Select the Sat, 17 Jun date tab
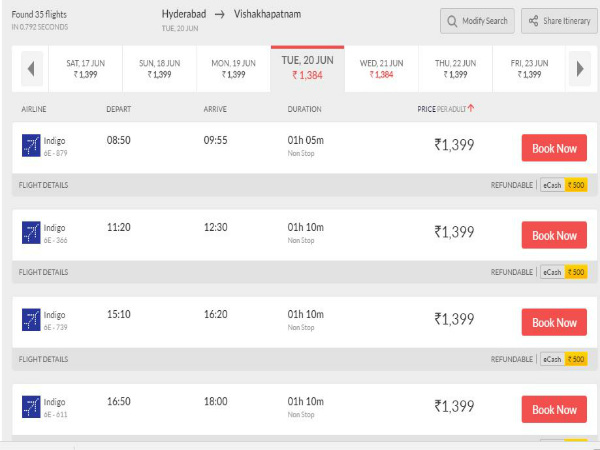This screenshot has height=450, width=600. (x=87, y=68)
